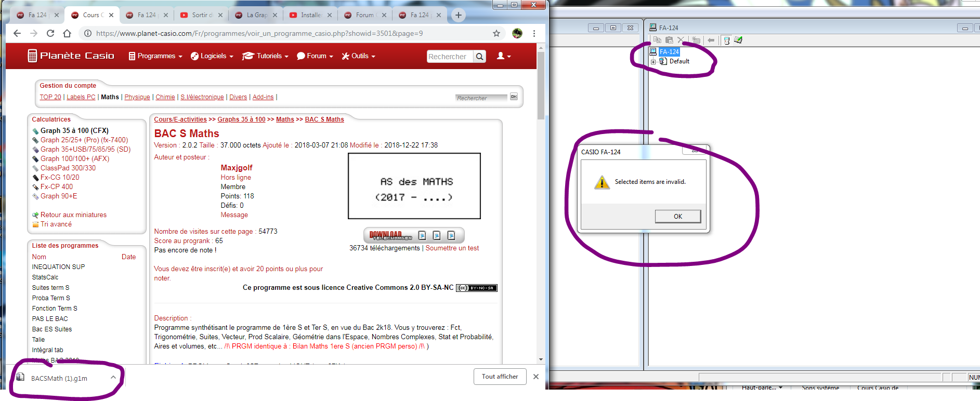
Task: Click the left arrow transfer icon in FA-124
Action: pyautogui.click(x=711, y=40)
